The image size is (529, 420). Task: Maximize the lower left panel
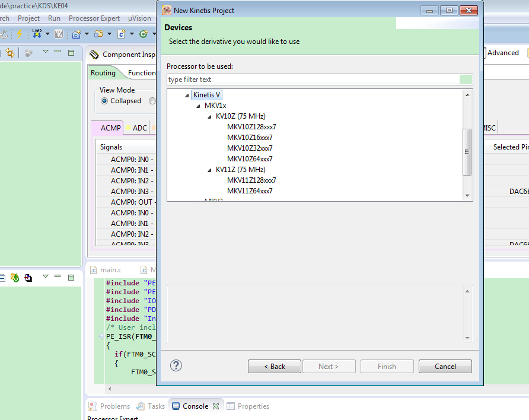click(71, 277)
